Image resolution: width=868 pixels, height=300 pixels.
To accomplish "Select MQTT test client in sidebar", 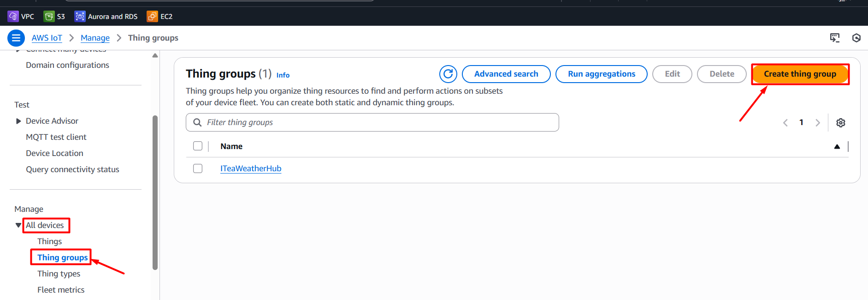I will pos(56,137).
